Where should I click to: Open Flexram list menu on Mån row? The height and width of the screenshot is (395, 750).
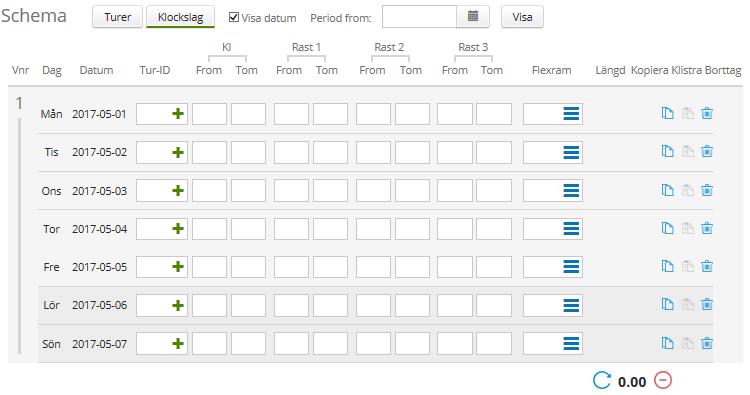tap(571, 114)
